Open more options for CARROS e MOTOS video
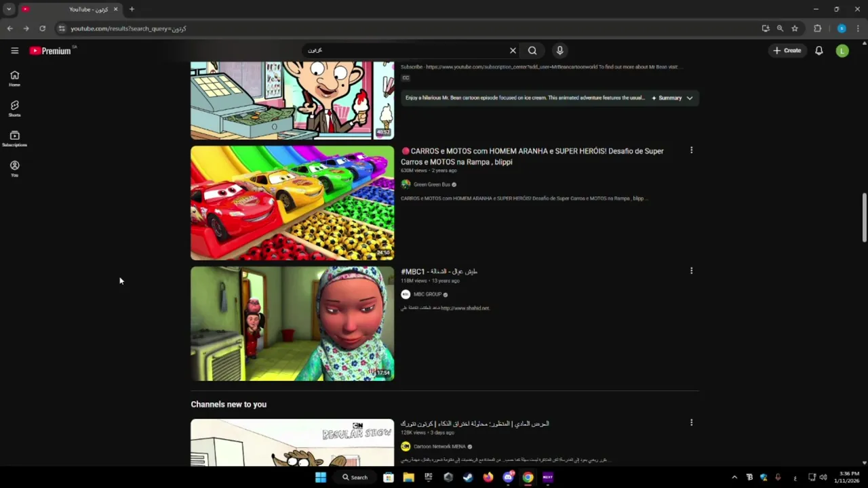The height and width of the screenshot is (488, 868). pyautogui.click(x=691, y=150)
